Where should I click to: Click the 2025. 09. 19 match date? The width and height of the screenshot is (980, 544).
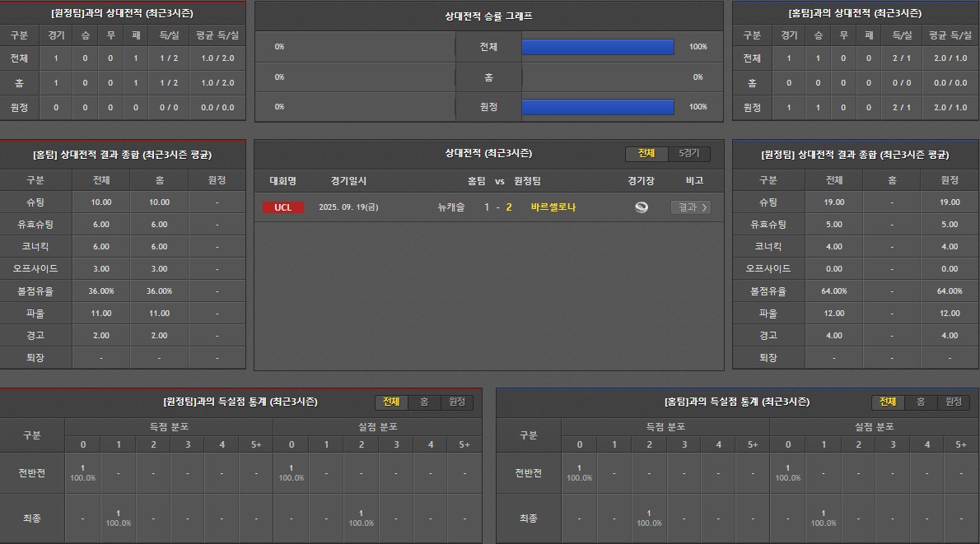pyautogui.click(x=347, y=207)
